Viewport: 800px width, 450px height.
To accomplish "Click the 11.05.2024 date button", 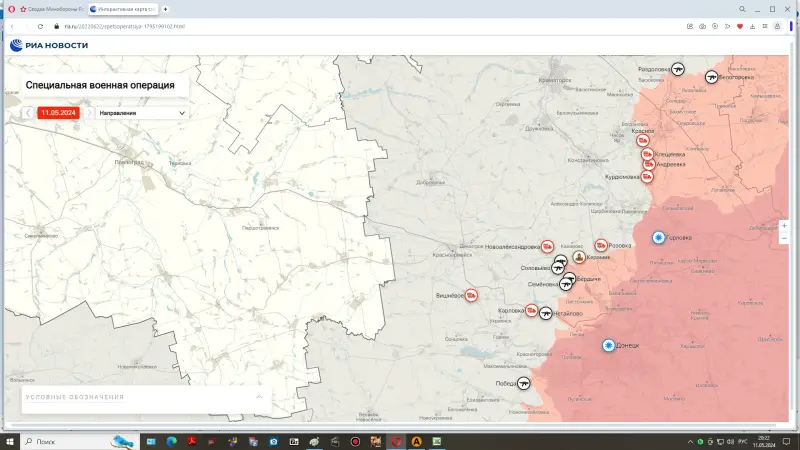I will click(60, 113).
